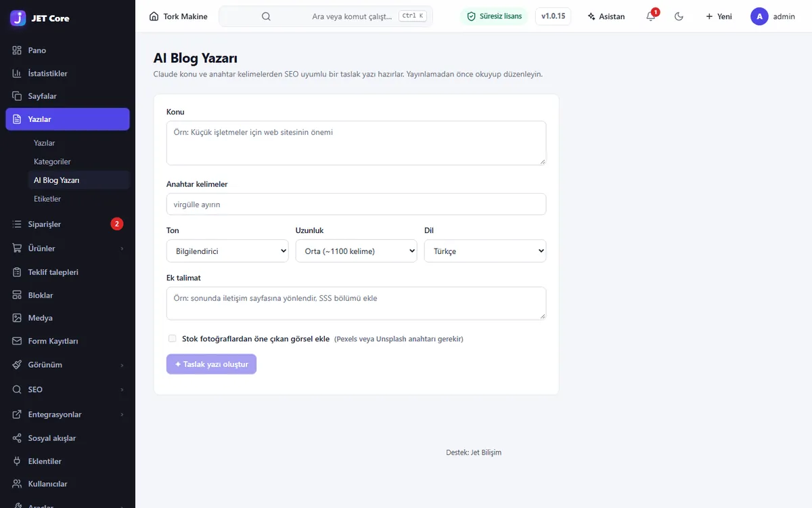Click the Asistan button

(606, 16)
